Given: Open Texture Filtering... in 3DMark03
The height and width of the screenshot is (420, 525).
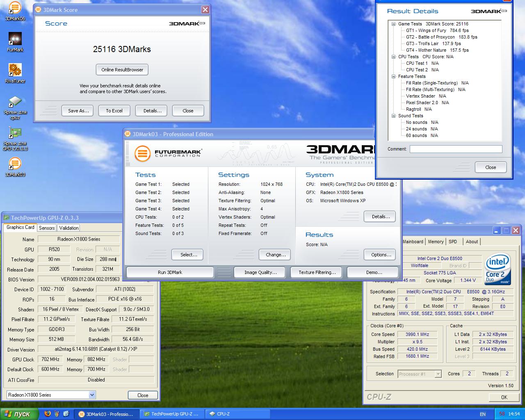Looking at the screenshot, I should tap(317, 272).
